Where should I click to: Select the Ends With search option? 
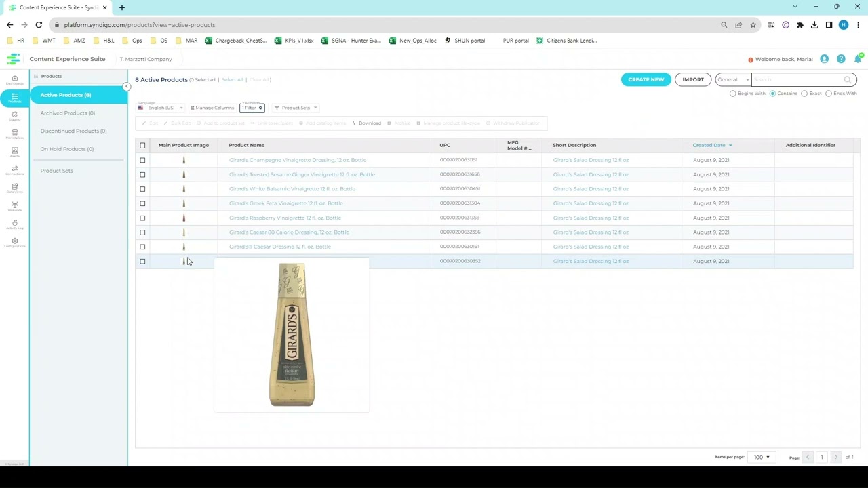click(829, 94)
